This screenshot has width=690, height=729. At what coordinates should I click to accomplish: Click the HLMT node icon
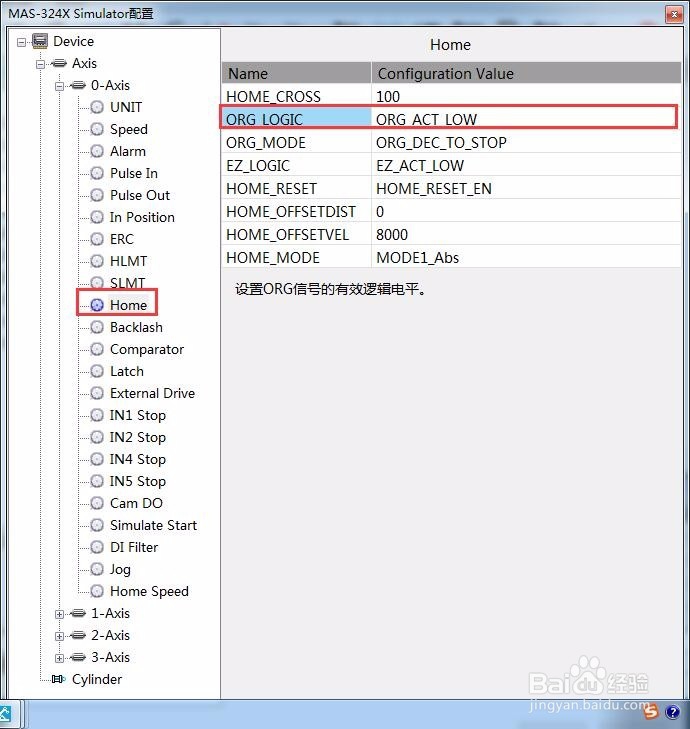(97, 261)
